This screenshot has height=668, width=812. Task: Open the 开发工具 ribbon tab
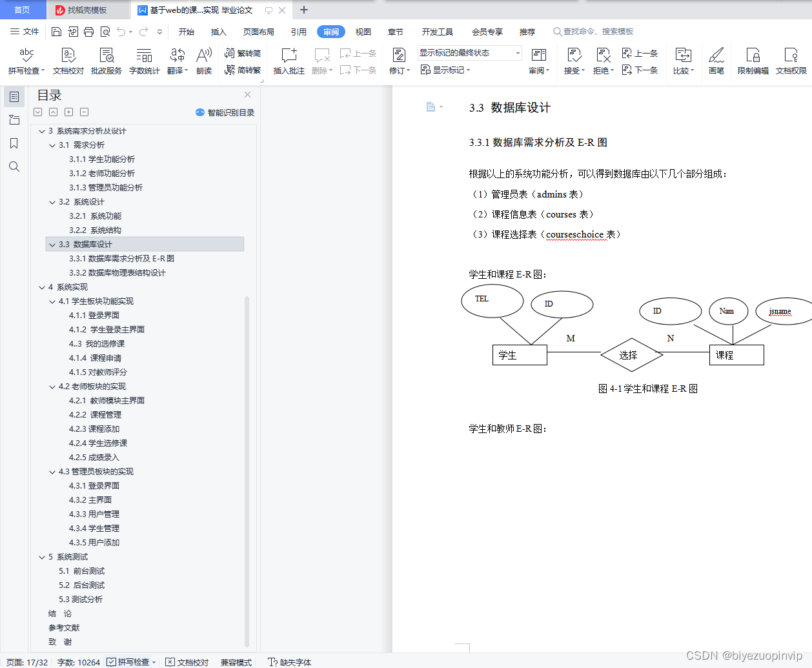[x=437, y=31]
